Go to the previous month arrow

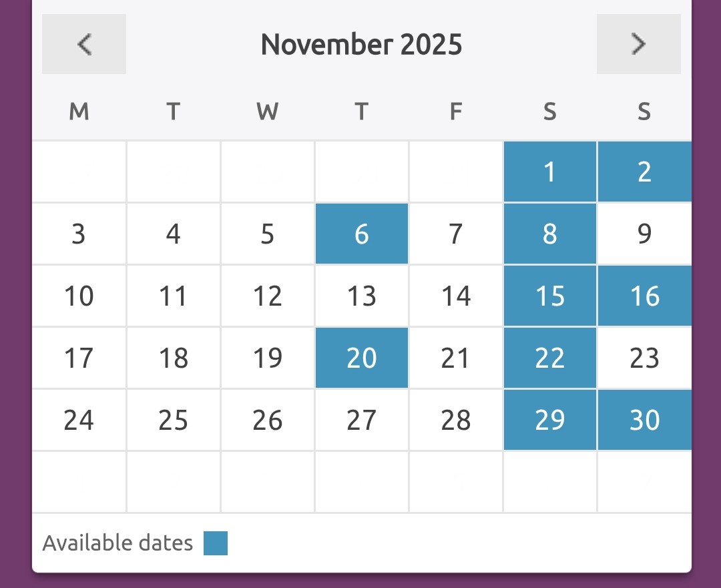84,44
